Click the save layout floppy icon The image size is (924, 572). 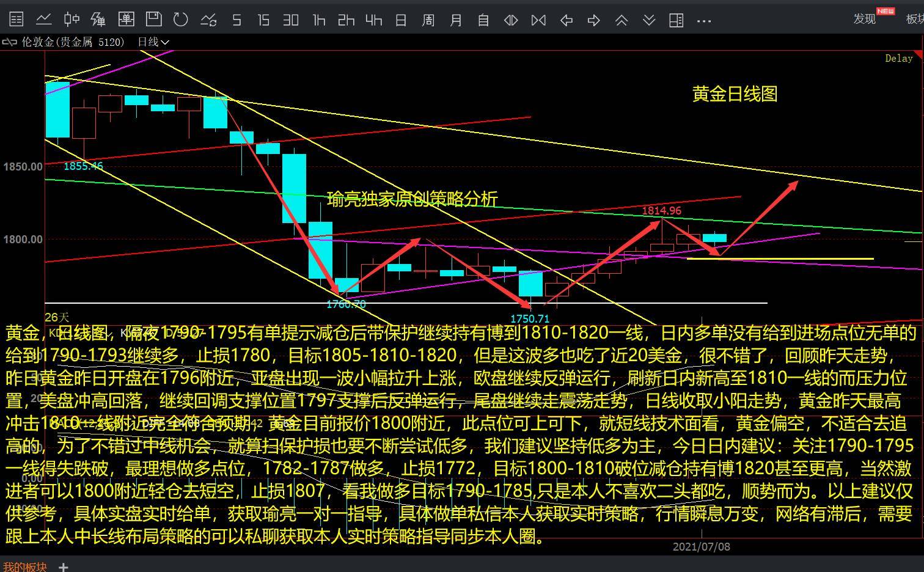pyautogui.click(x=153, y=20)
